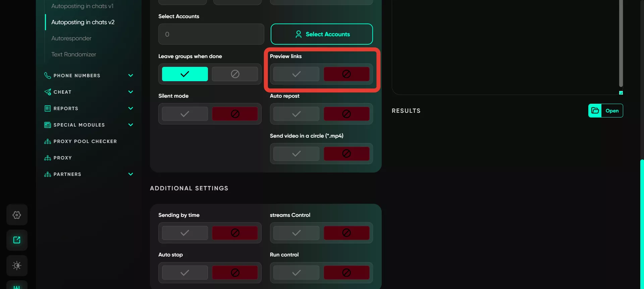Open the Reports menu
This screenshot has width=644, height=289.
(x=66, y=108)
